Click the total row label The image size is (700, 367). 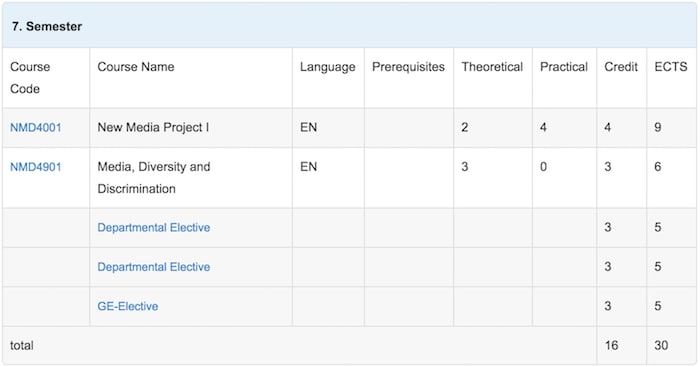click(x=21, y=346)
